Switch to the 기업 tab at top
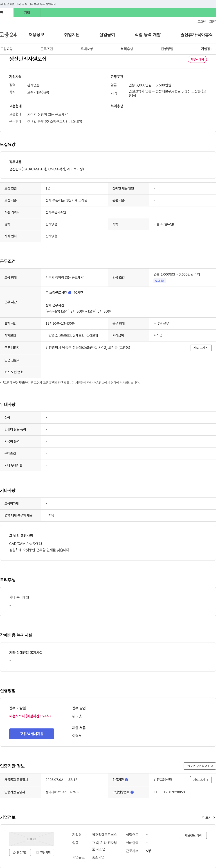 pyautogui.click(x=27, y=13)
